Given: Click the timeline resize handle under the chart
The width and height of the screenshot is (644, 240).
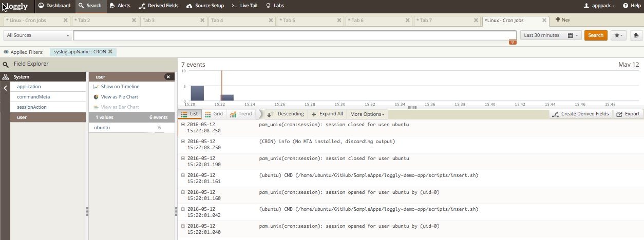Looking at the screenshot, I should pyautogui.click(x=411, y=107).
